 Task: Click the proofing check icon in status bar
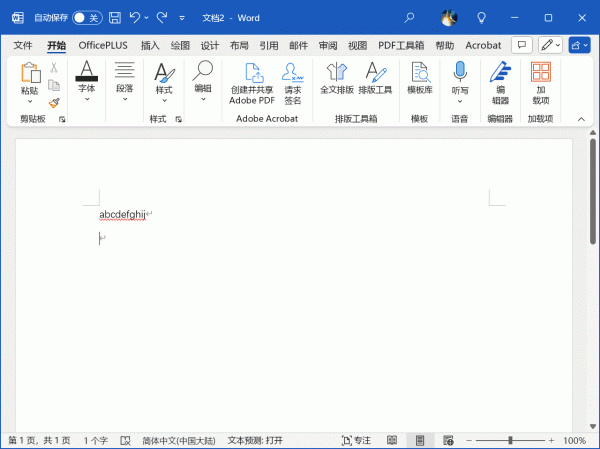(x=125, y=441)
